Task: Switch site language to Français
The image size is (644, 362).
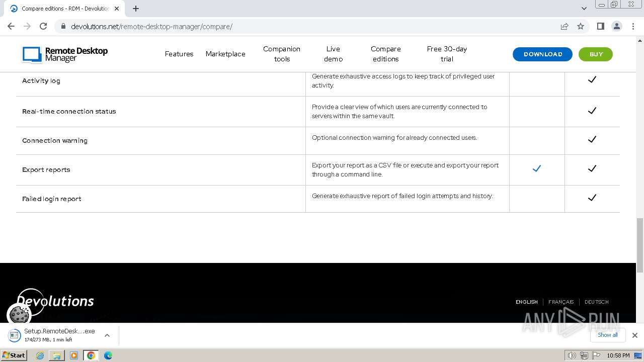Action: click(561, 302)
